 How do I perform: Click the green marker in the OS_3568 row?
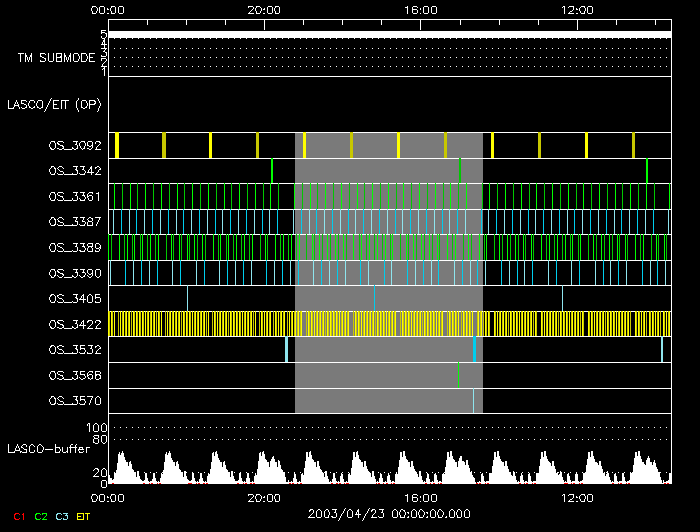click(x=458, y=375)
